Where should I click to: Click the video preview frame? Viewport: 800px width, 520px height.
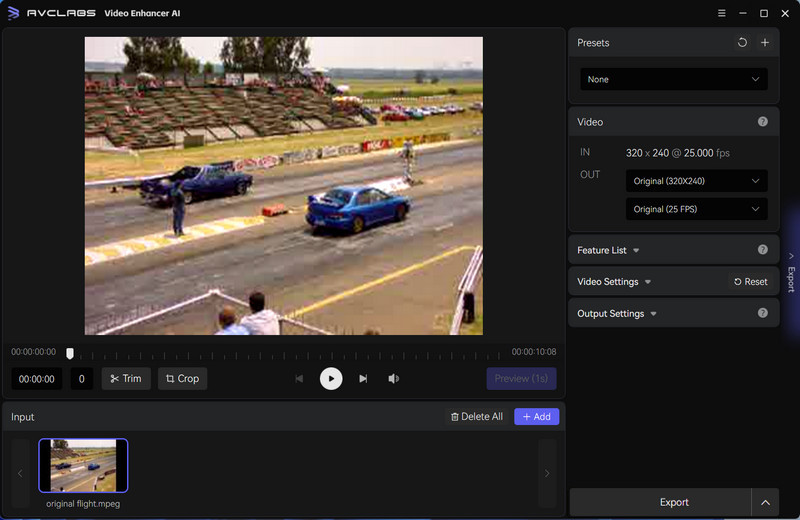(284, 186)
